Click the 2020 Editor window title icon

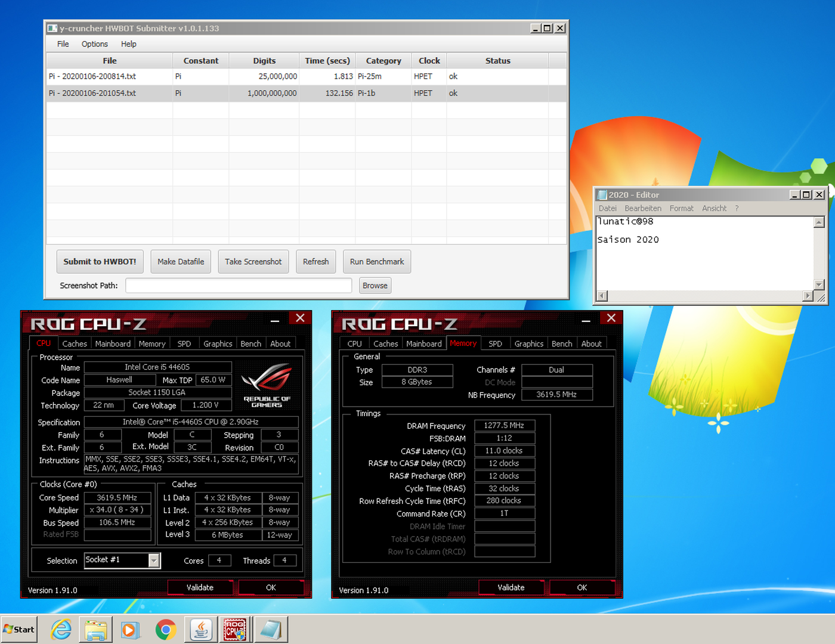tap(602, 195)
